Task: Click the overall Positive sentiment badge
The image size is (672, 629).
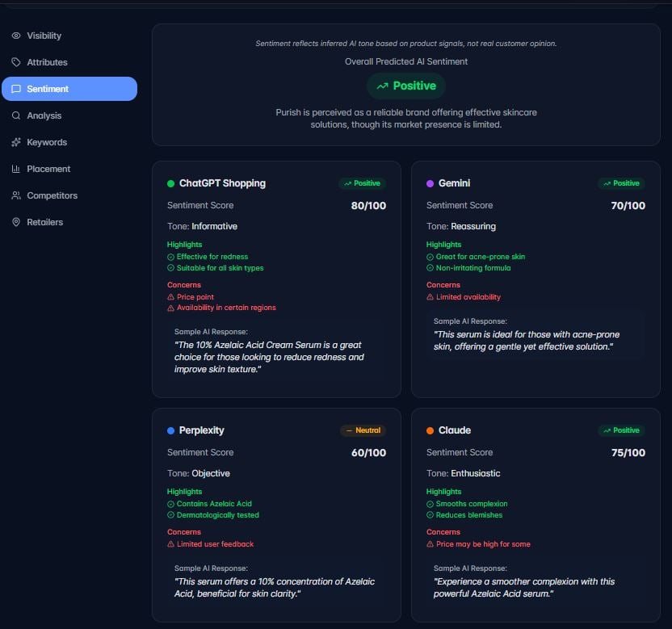Action: tap(405, 86)
